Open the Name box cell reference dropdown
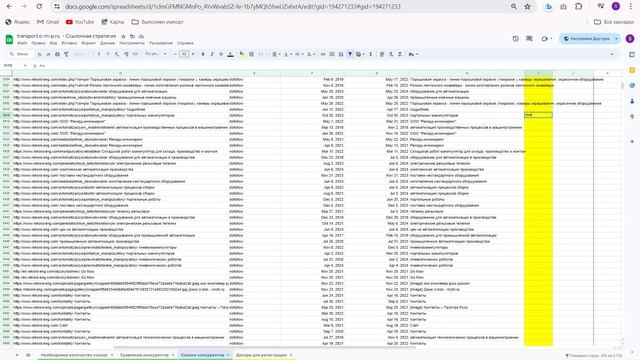640x360 pixels. (25, 66)
